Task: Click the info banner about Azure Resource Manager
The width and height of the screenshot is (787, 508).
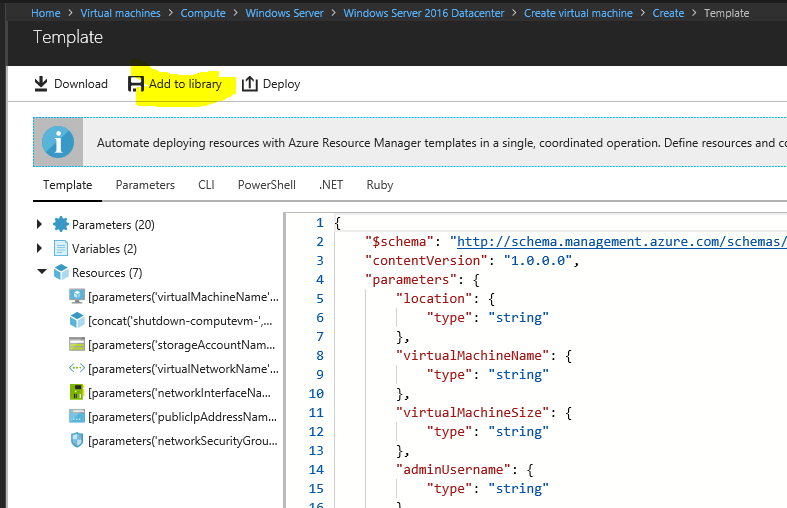Action: tap(410, 142)
